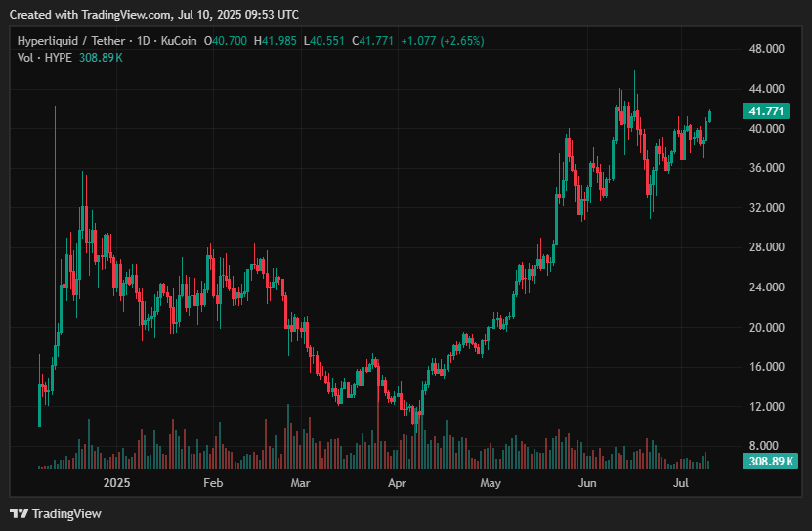Click the Vol · HYPE indicator label
Image resolution: width=812 pixels, height=531 pixels.
[x=42, y=58]
